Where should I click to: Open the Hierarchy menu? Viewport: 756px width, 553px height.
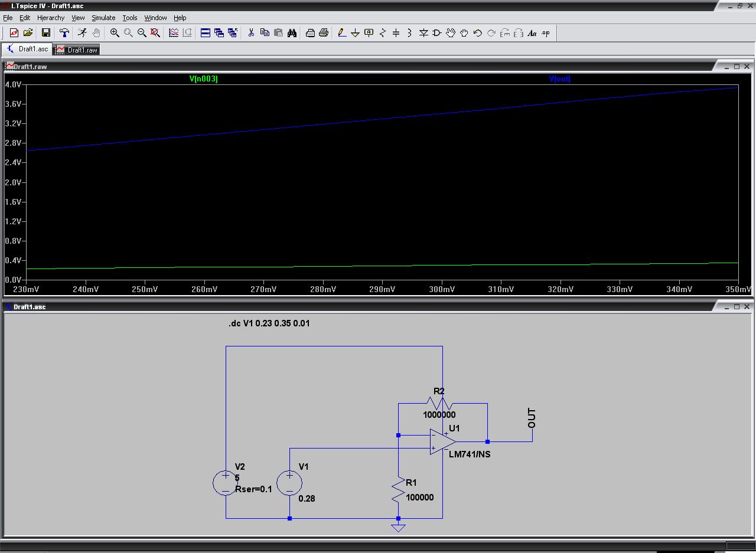(51, 18)
